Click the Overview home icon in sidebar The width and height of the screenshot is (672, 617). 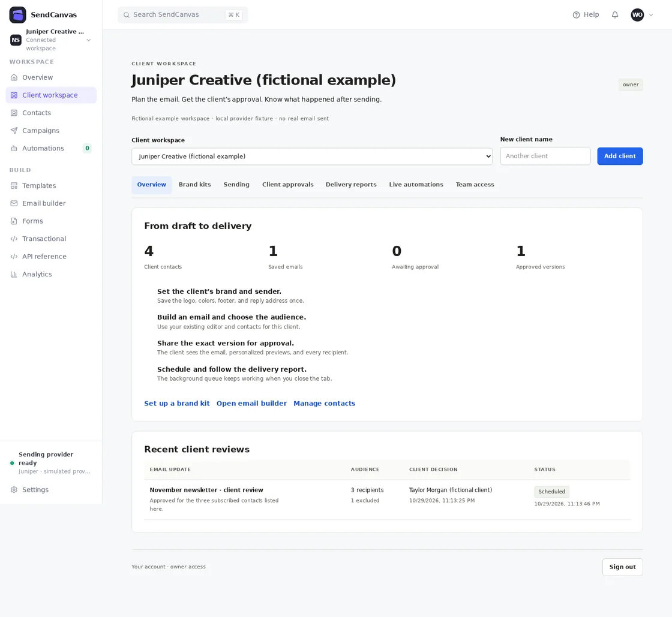(x=14, y=77)
